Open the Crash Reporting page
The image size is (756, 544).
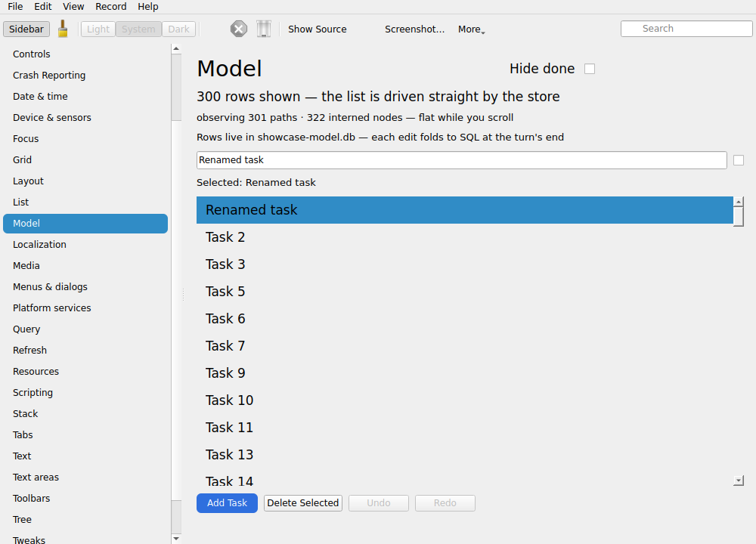point(85,75)
